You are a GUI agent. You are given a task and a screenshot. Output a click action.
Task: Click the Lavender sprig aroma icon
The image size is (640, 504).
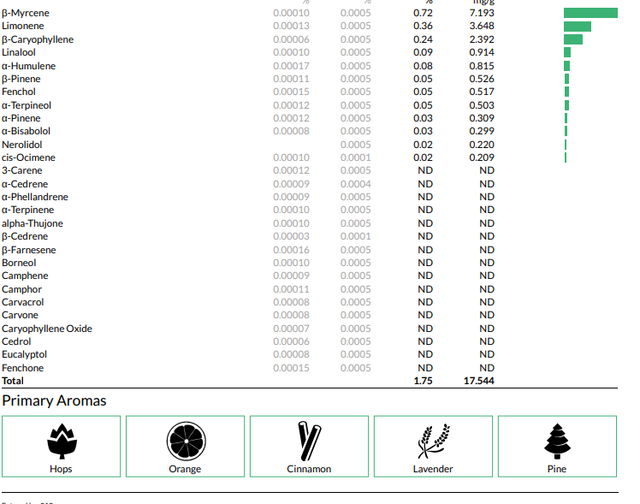pos(433,441)
